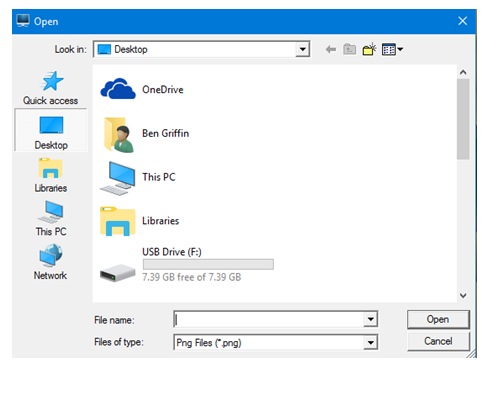Image resolution: width=493 pixels, height=400 pixels.
Task: Click the Up One Level folder icon
Action: click(x=350, y=49)
